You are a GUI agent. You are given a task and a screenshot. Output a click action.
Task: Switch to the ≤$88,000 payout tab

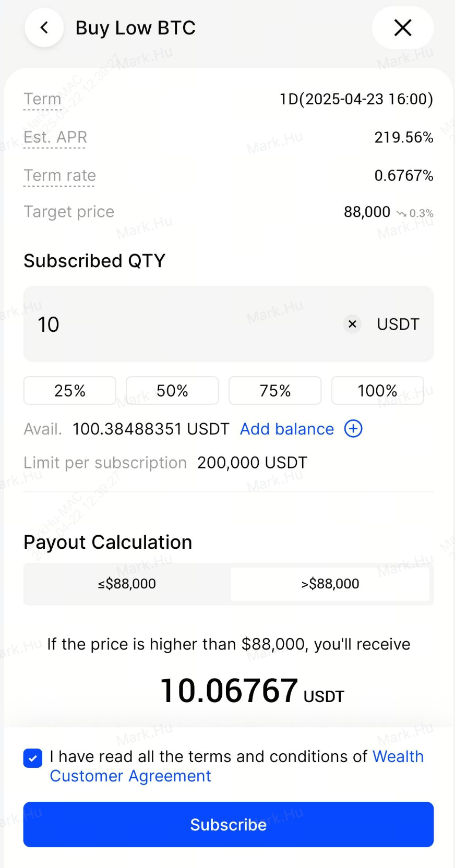pos(127,584)
